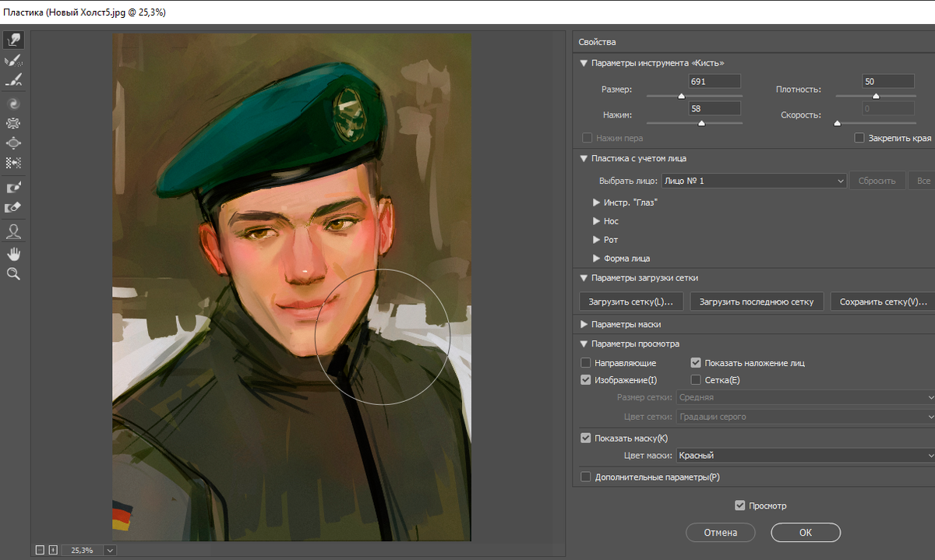Click the Размер value field
The height and width of the screenshot is (560, 935).
click(x=714, y=82)
